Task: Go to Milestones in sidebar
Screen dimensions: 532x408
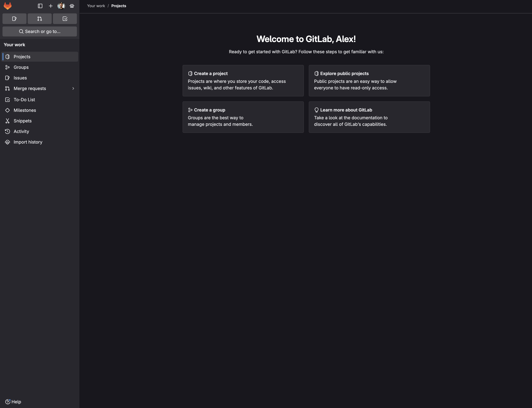Action: point(25,110)
